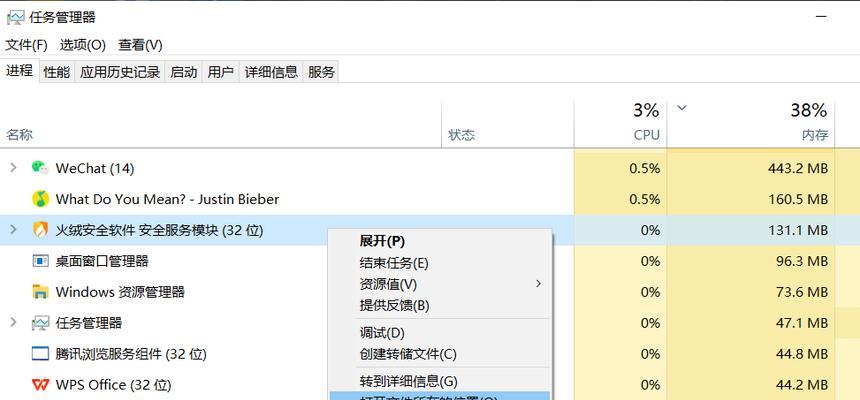Click the 96.3 MB memory value

pos(801,261)
